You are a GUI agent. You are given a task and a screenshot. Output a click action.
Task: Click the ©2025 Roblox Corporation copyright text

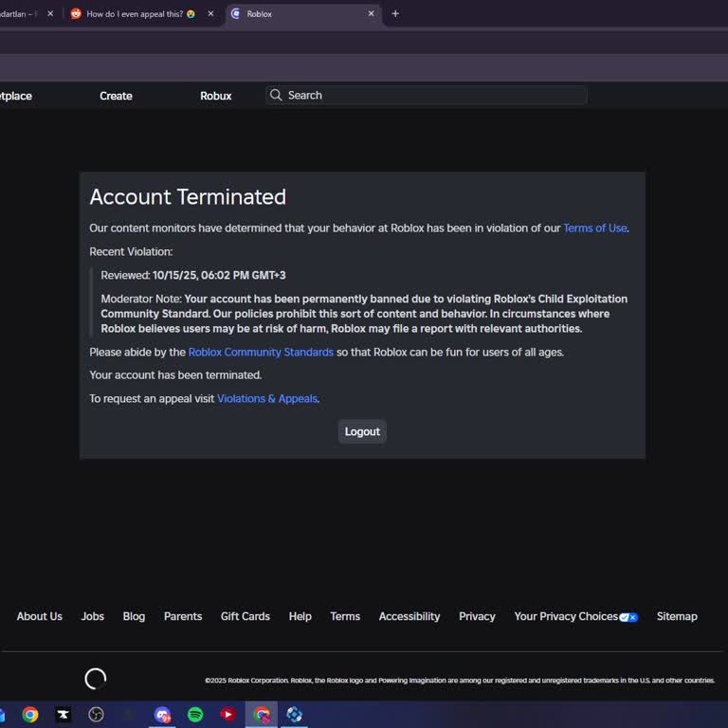460,681
